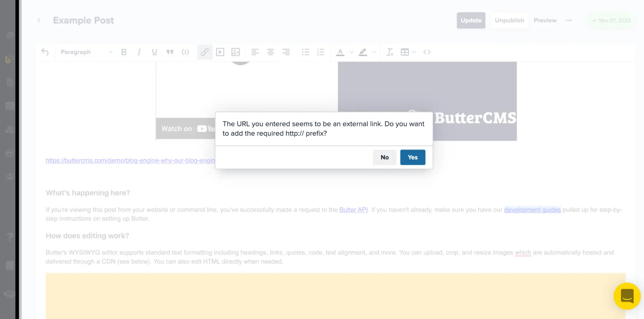The width and height of the screenshot is (644, 319).
Task: Confirm adding the http:// prefix with Yes
Action: 413,157
